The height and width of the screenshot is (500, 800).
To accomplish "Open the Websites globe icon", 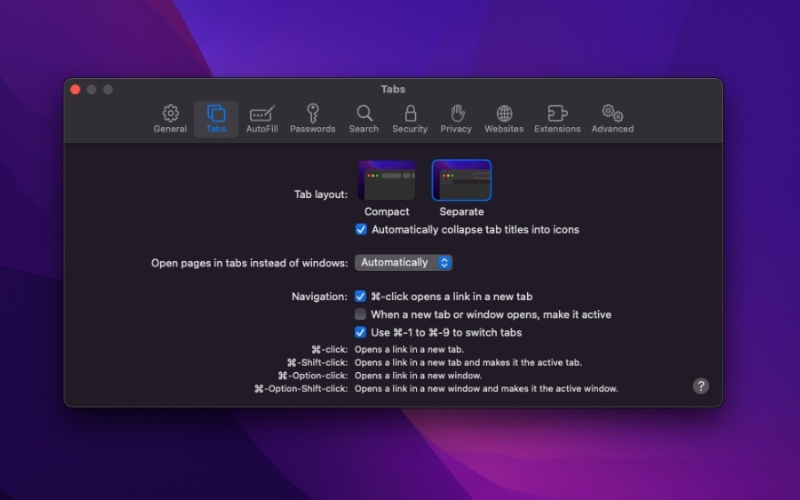I will 504,119.
